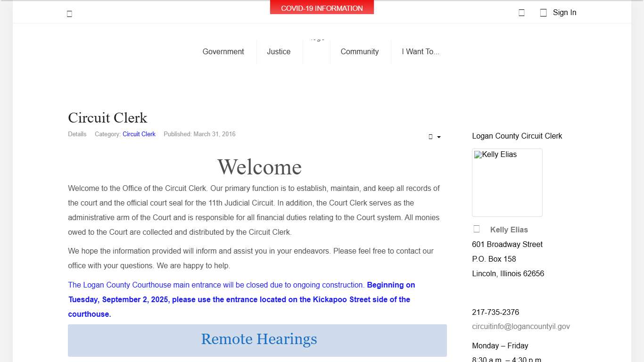The image size is (644, 362).
Task: Click the circuitinfo@logancountyil.gov email address
Action: click(x=521, y=326)
